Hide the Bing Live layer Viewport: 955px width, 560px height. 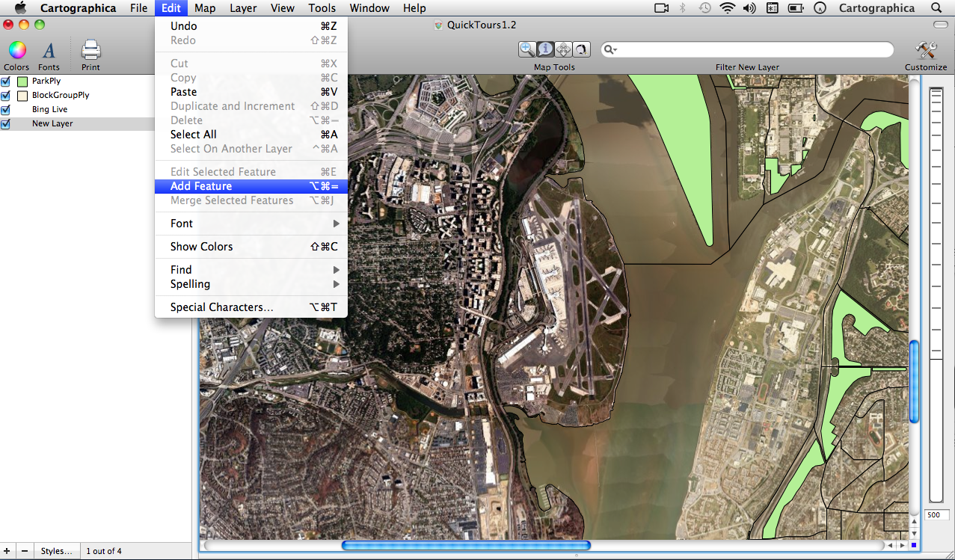click(6, 110)
